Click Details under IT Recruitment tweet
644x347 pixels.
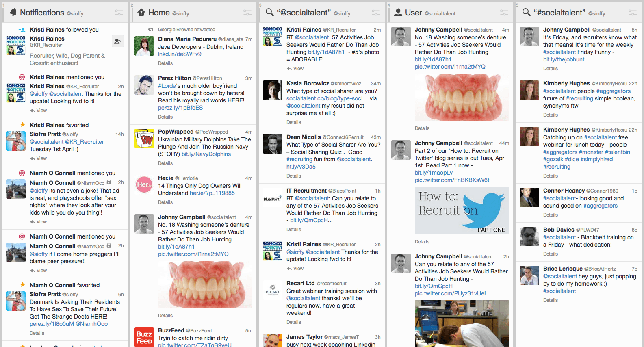[x=294, y=230]
